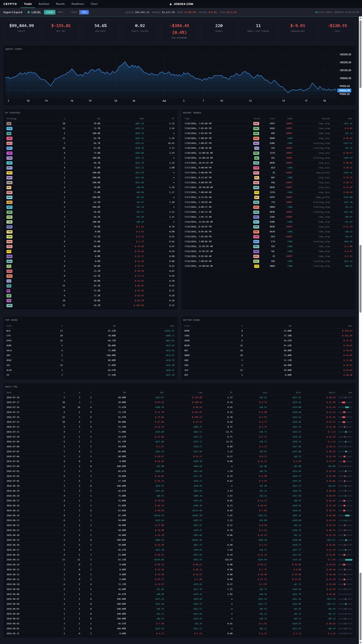Sort By Strategy table by PF column
This screenshot has width=362, height=644.
point(173,119)
